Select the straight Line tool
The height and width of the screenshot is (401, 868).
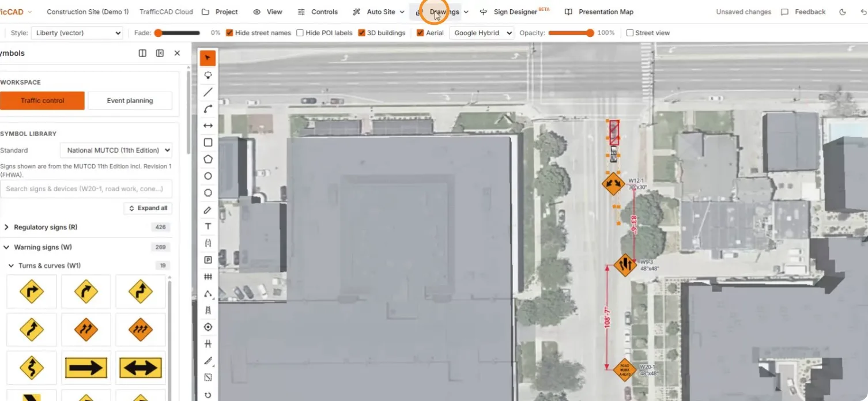point(208,92)
